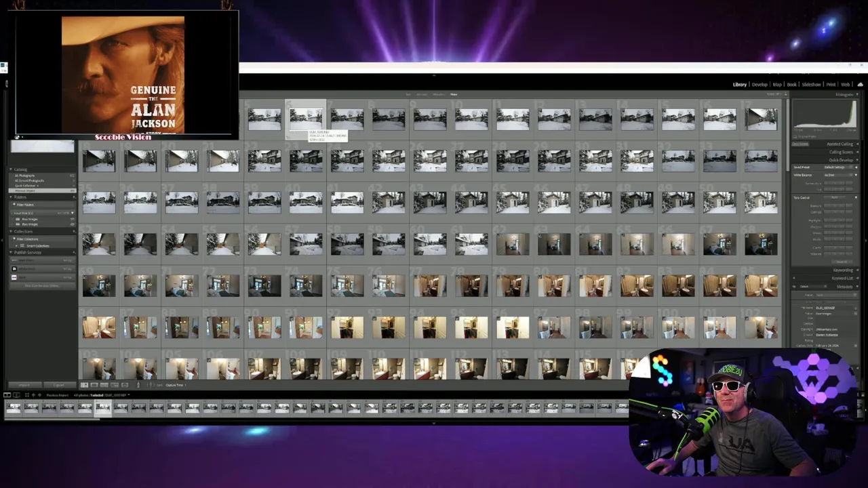This screenshot has width=868, height=488.
Task: Click the Reset All button
Action: [842, 262]
